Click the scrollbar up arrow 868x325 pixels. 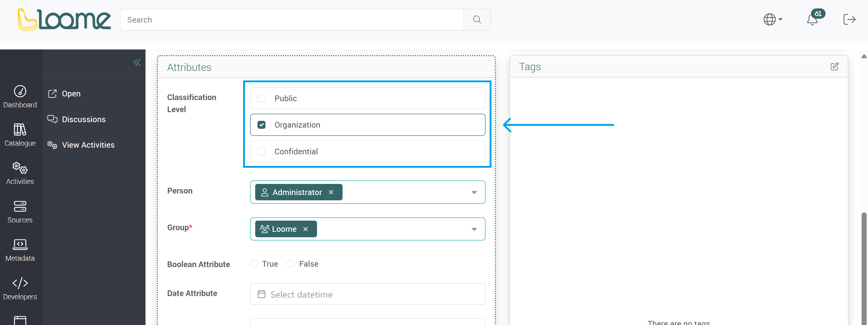[864, 56]
